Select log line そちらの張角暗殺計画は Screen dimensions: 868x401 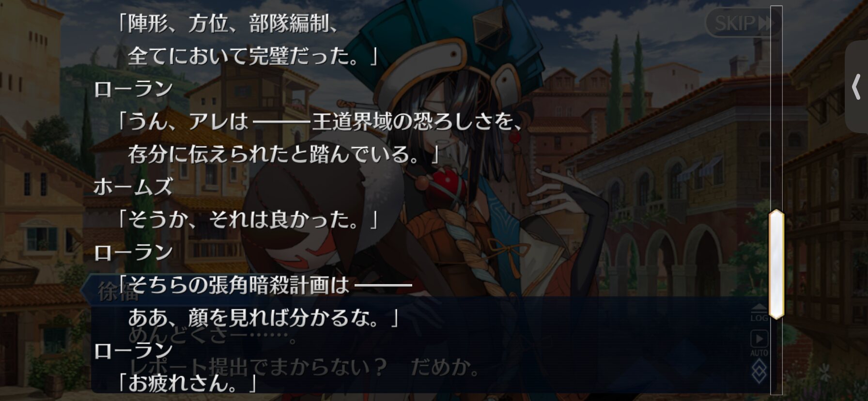(264, 285)
